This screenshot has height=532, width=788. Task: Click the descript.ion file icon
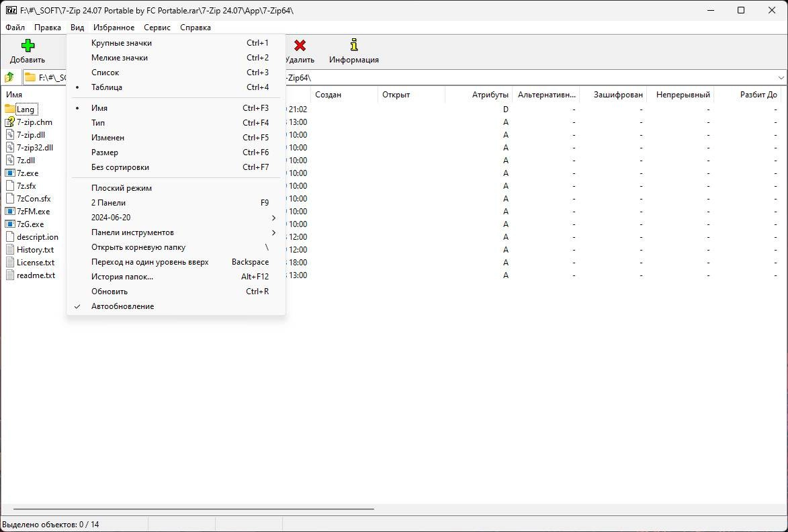[10, 237]
